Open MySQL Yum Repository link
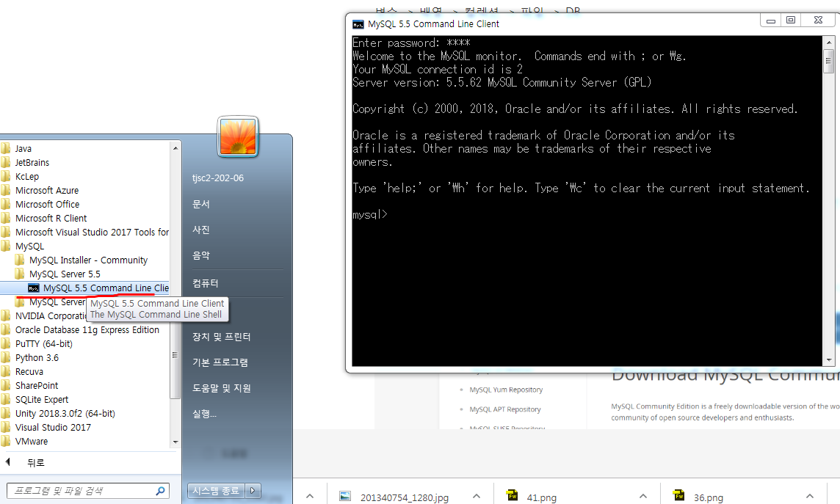Screen dimensions: 840x504 tap(506, 390)
